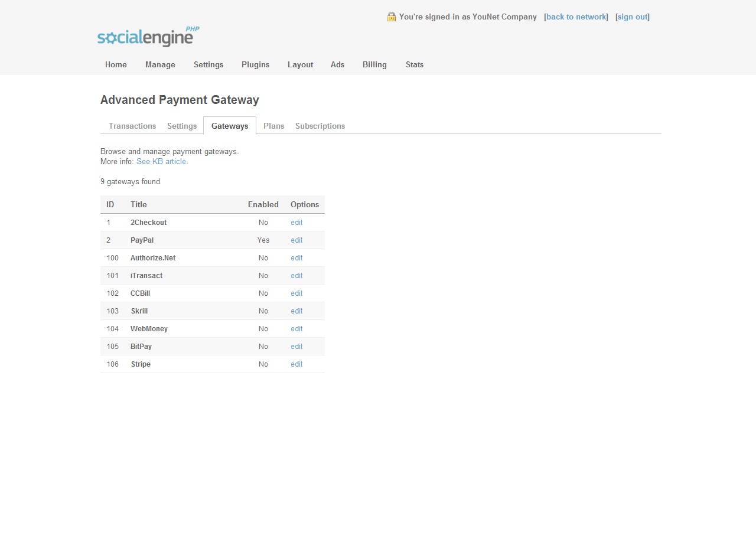Open the Plugins menu

click(255, 64)
